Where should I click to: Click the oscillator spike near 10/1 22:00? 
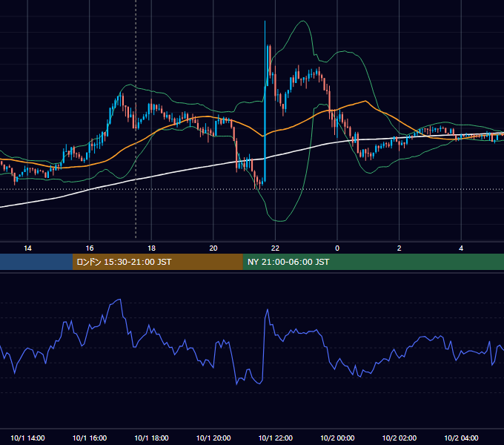[x=268, y=310]
